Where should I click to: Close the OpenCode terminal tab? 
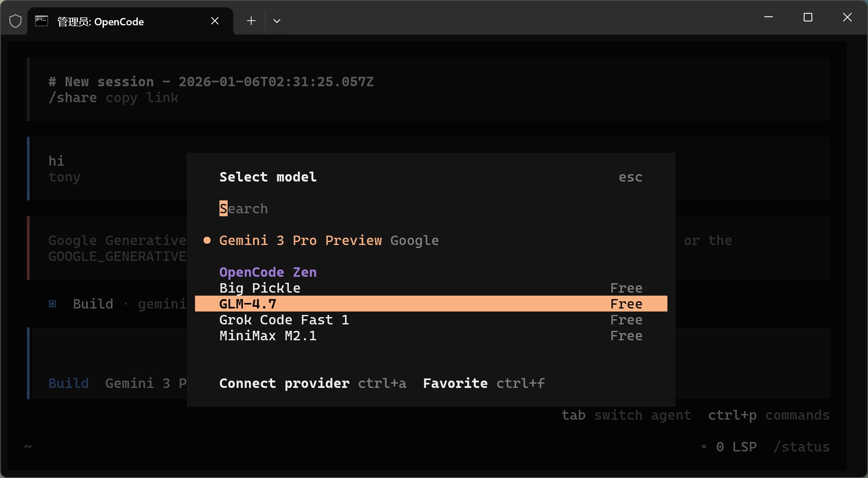(x=215, y=21)
